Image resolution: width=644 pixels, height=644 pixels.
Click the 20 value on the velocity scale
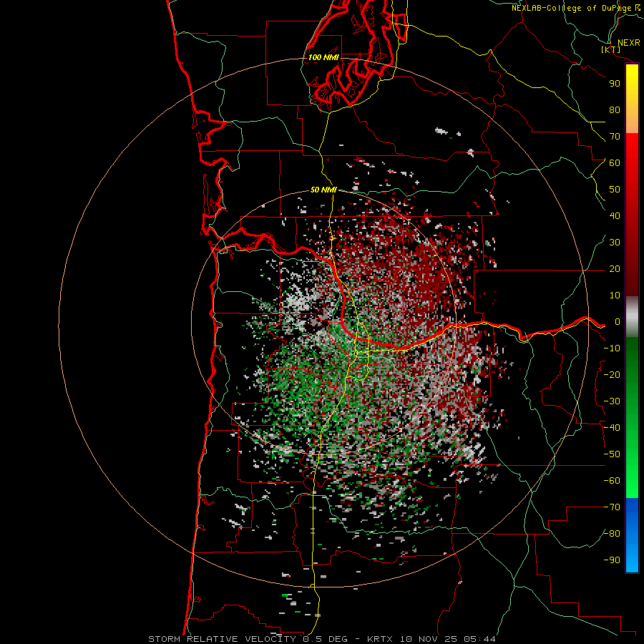615,269
